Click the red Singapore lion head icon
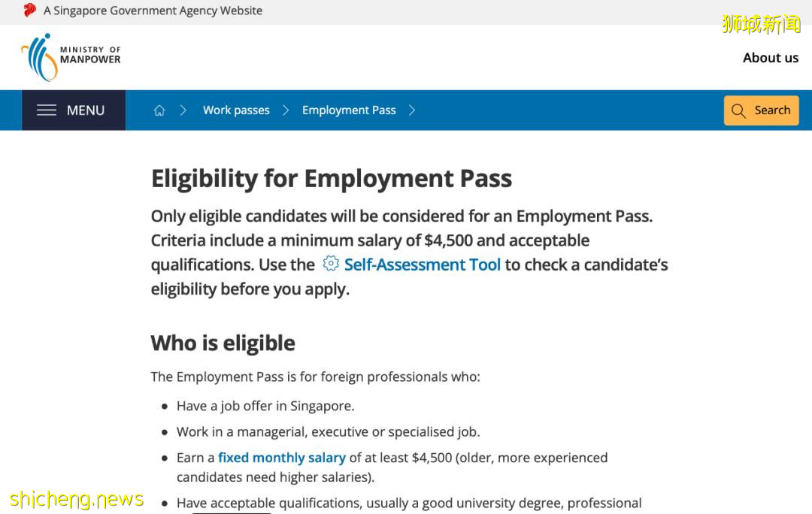The height and width of the screenshot is (514, 812). click(30, 11)
